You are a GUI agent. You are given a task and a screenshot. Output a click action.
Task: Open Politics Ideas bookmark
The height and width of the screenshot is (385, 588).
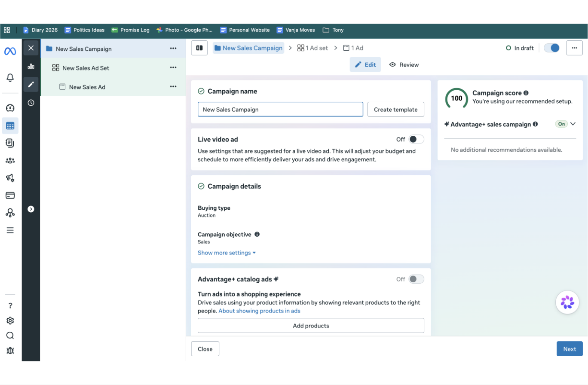85,30
